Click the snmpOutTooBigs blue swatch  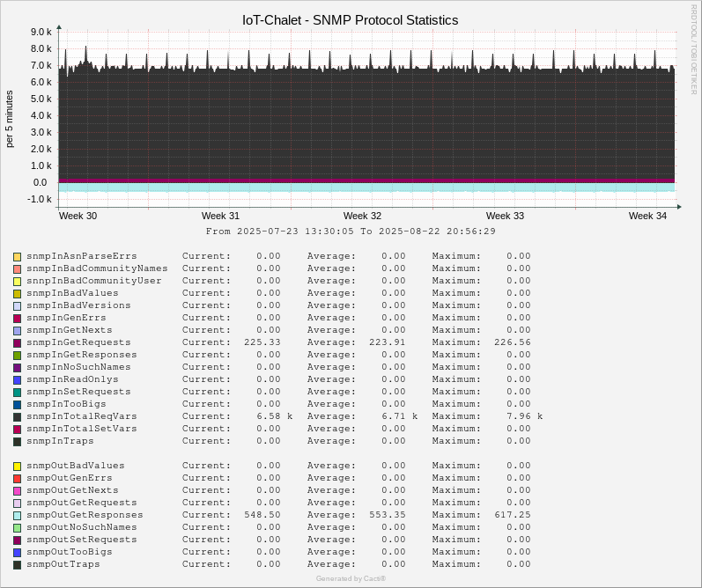pyautogui.click(x=17, y=553)
